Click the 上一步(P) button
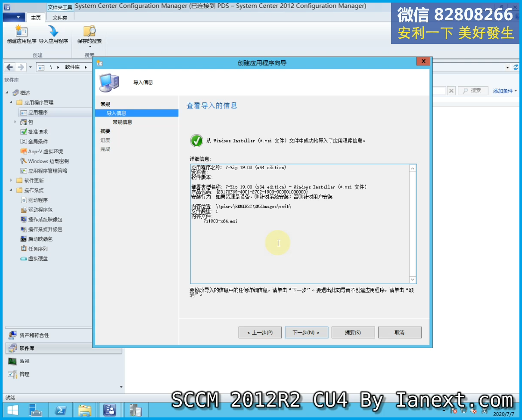This screenshot has width=522, height=420. click(x=260, y=333)
